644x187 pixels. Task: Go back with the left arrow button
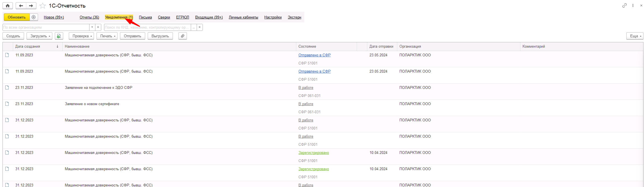[x=21, y=6]
